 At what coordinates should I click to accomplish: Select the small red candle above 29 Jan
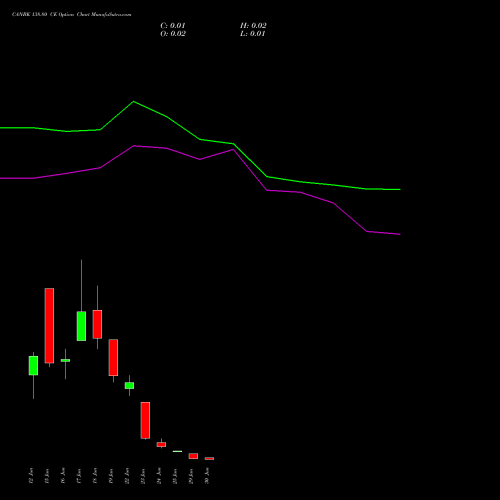pos(193,456)
